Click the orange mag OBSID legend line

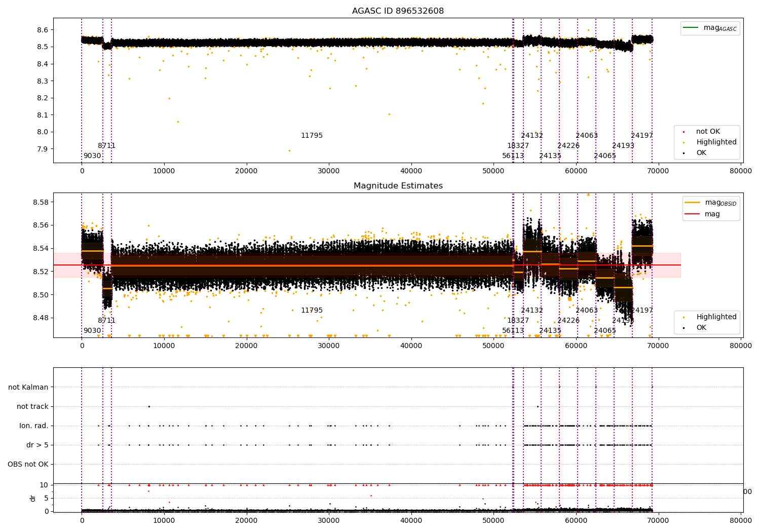click(692, 202)
